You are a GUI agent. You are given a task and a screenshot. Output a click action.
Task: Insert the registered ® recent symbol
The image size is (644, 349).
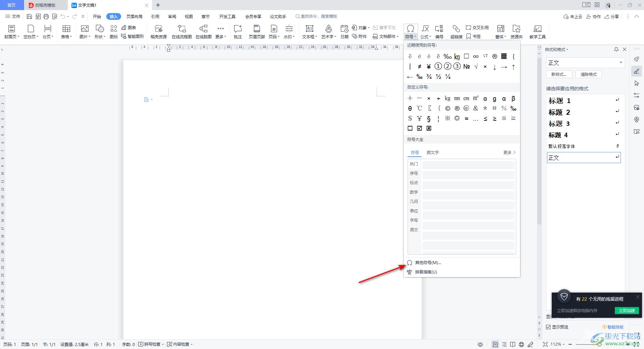pyautogui.click(x=494, y=56)
